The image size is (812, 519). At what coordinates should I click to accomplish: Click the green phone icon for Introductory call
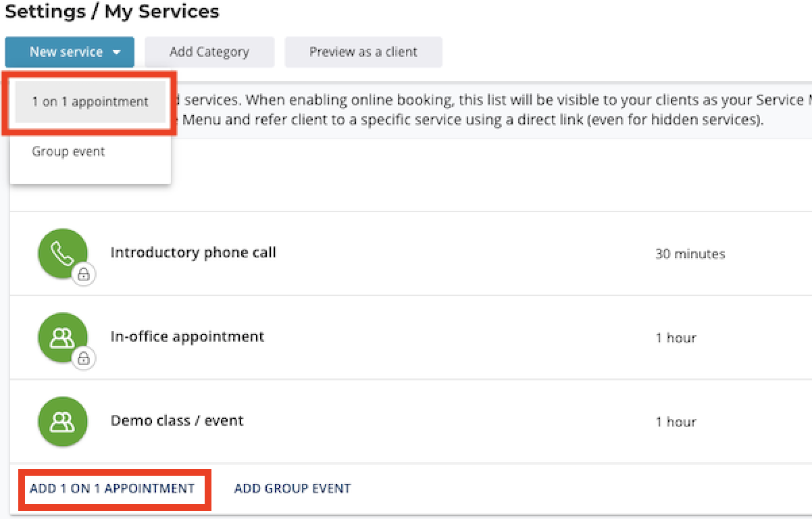(62, 253)
